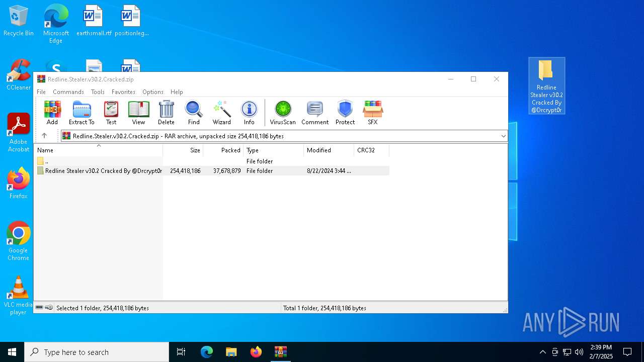Open the Tools menu

98,92
